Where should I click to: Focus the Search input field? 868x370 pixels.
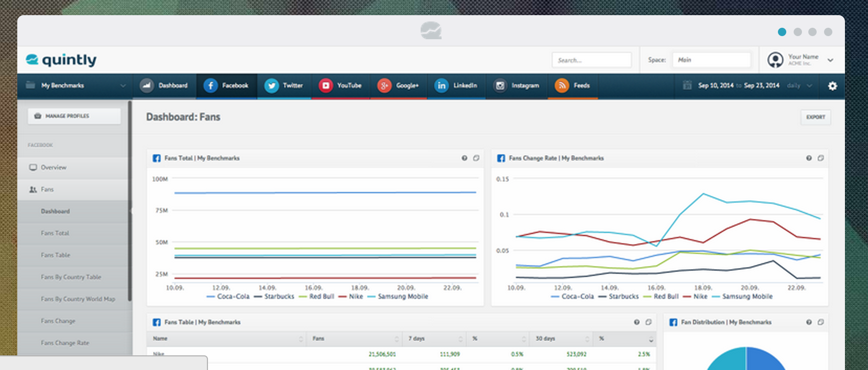[591, 60]
